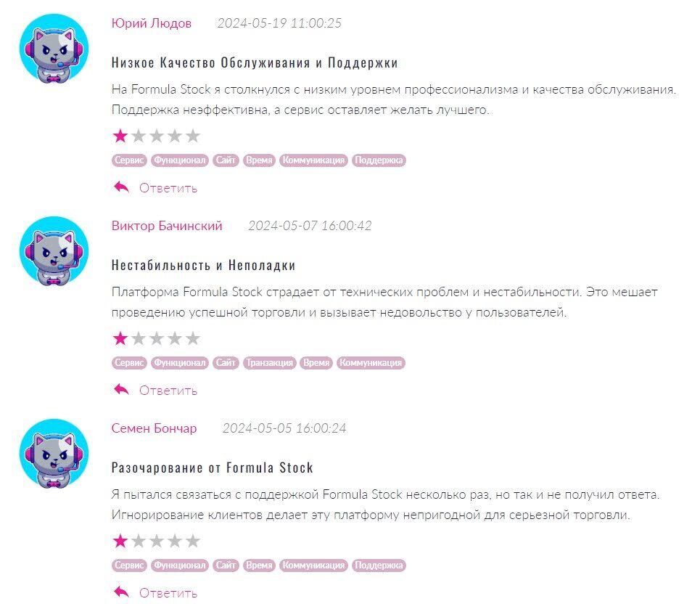Viewport: 700px width, 604px height.
Task: Open the Семен Бончар author name link
Action: [154, 428]
